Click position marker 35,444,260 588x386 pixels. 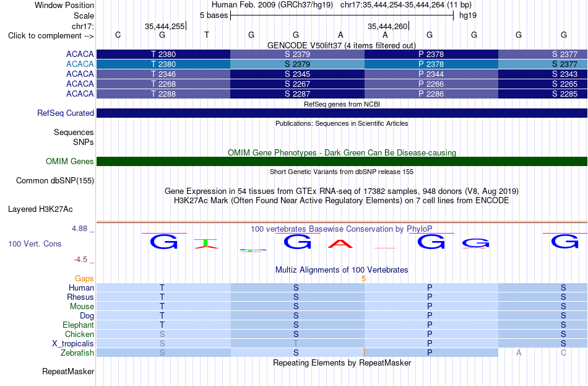click(x=387, y=26)
